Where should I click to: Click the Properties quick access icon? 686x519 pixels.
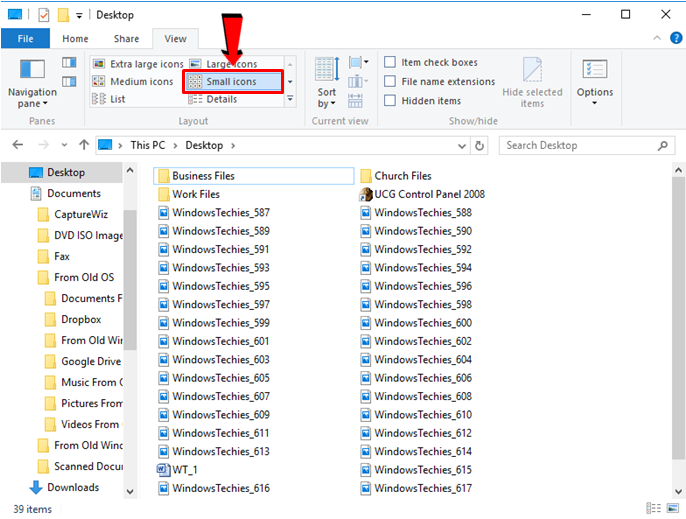[44, 15]
